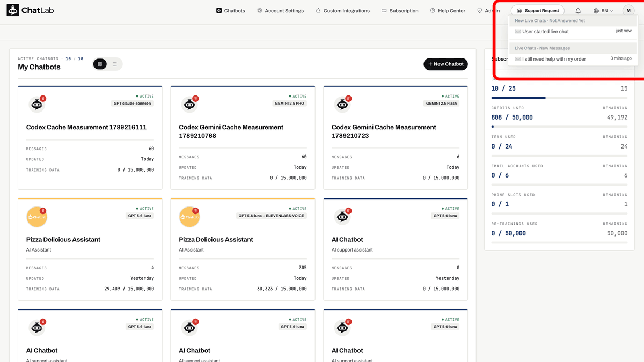Open the 'User started live chat' notification
Image resolution: width=644 pixels, height=362 pixels.
coord(573,32)
